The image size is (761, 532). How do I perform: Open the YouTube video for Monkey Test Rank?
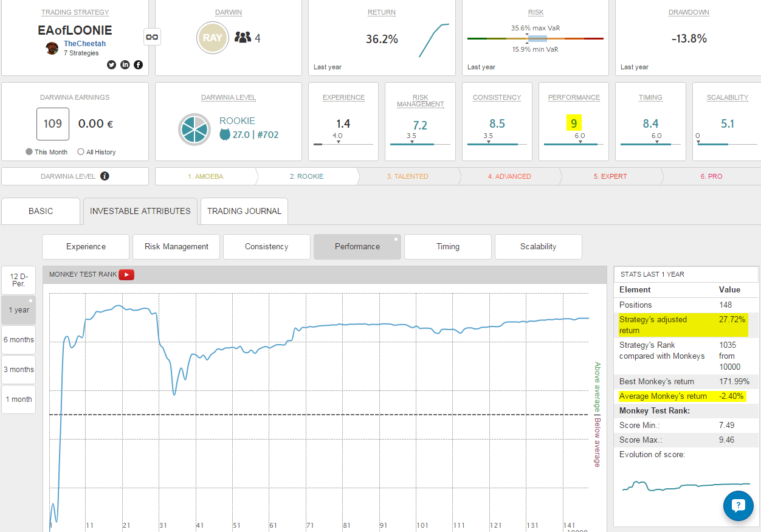(126, 275)
